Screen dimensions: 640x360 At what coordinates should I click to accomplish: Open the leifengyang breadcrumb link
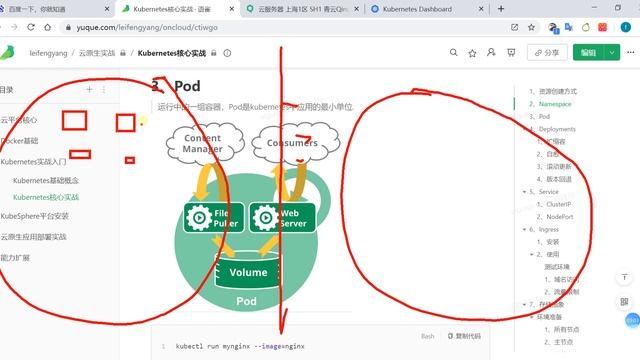48,53
